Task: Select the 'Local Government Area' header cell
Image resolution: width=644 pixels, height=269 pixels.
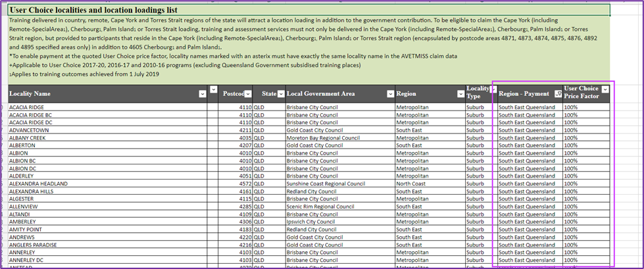Action: tap(340, 93)
